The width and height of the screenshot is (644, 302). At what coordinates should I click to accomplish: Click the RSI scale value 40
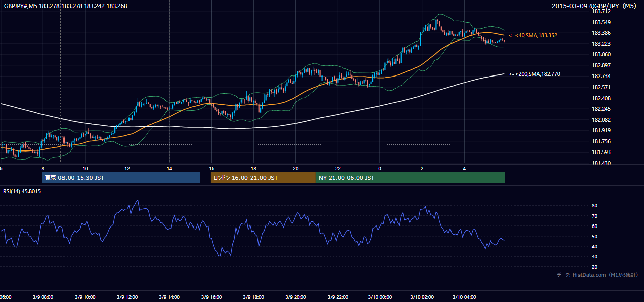(594, 246)
